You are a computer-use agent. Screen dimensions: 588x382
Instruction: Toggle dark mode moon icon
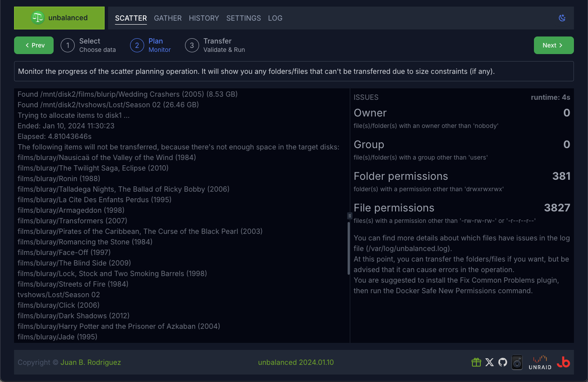pyautogui.click(x=562, y=18)
